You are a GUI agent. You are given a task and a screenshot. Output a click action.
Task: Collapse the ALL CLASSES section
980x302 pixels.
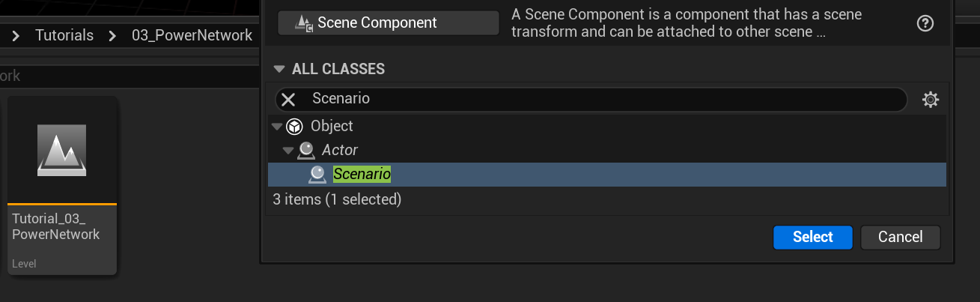279,69
